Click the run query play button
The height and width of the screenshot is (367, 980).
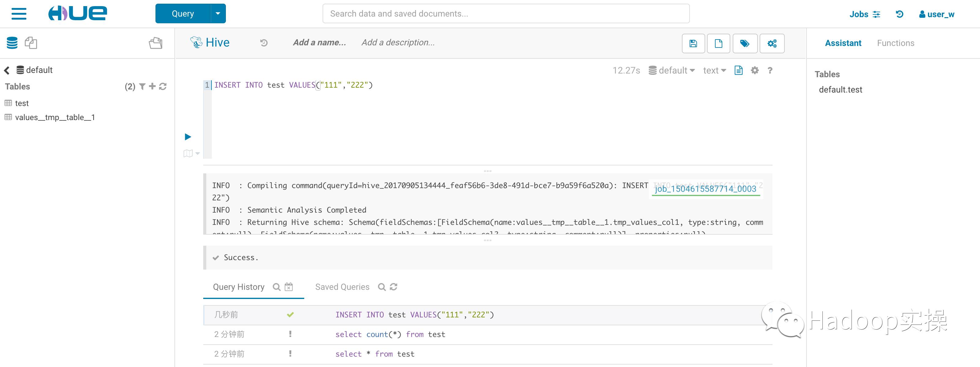[188, 136]
